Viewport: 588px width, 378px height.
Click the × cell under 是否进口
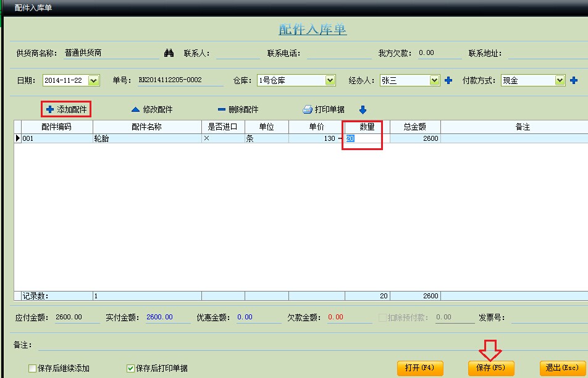223,138
